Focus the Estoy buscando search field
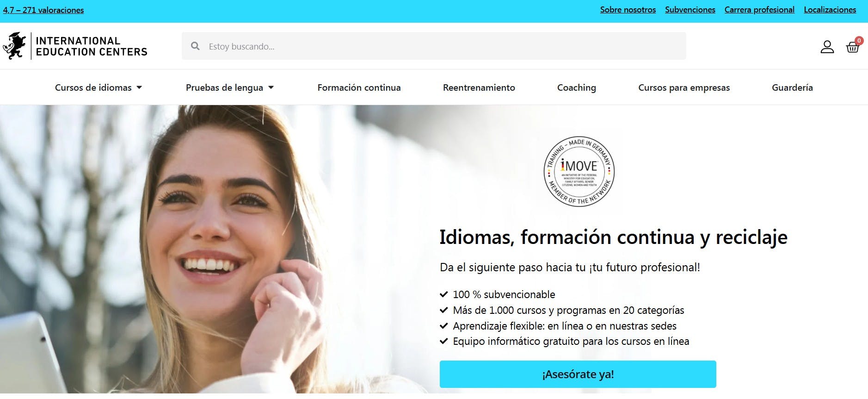The height and width of the screenshot is (399, 868). click(x=434, y=46)
